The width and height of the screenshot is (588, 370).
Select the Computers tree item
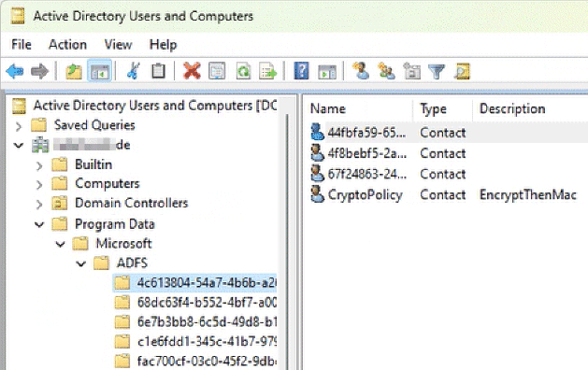(108, 183)
